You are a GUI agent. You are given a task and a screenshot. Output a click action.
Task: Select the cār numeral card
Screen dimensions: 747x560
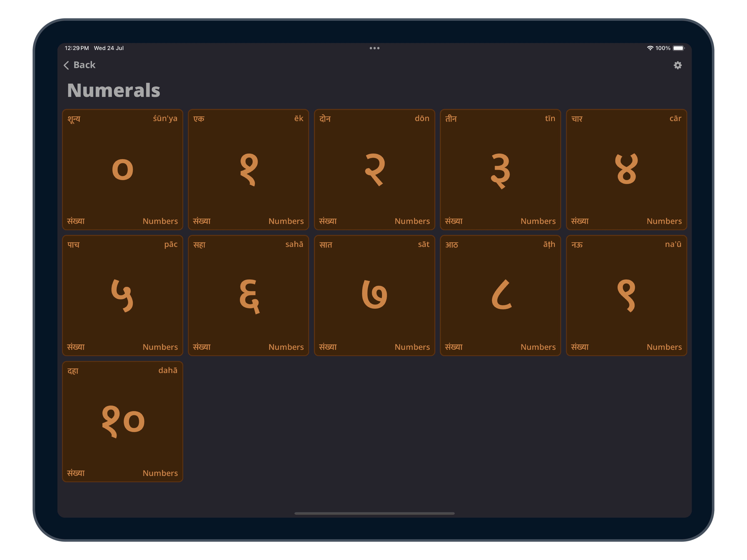tap(626, 169)
